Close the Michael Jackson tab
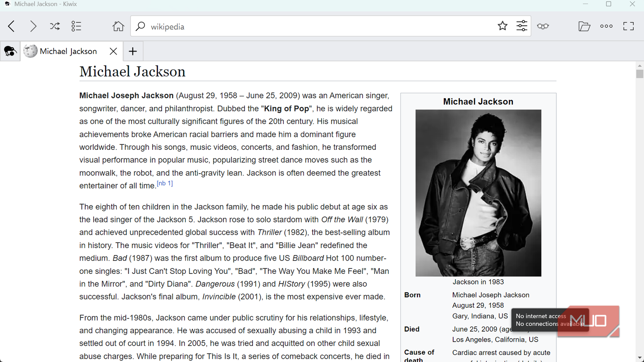The height and width of the screenshot is (362, 644). [113, 51]
